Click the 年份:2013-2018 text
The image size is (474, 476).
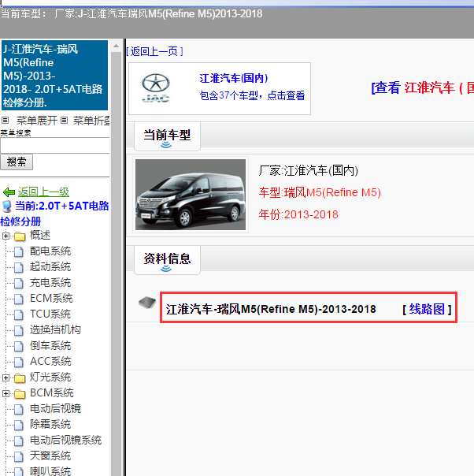pyautogui.click(x=298, y=214)
